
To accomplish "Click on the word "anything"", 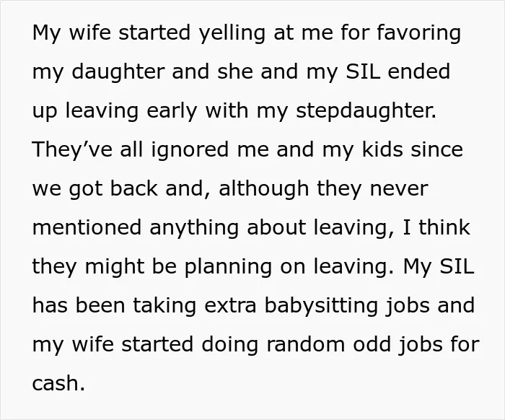I will (x=194, y=228).
